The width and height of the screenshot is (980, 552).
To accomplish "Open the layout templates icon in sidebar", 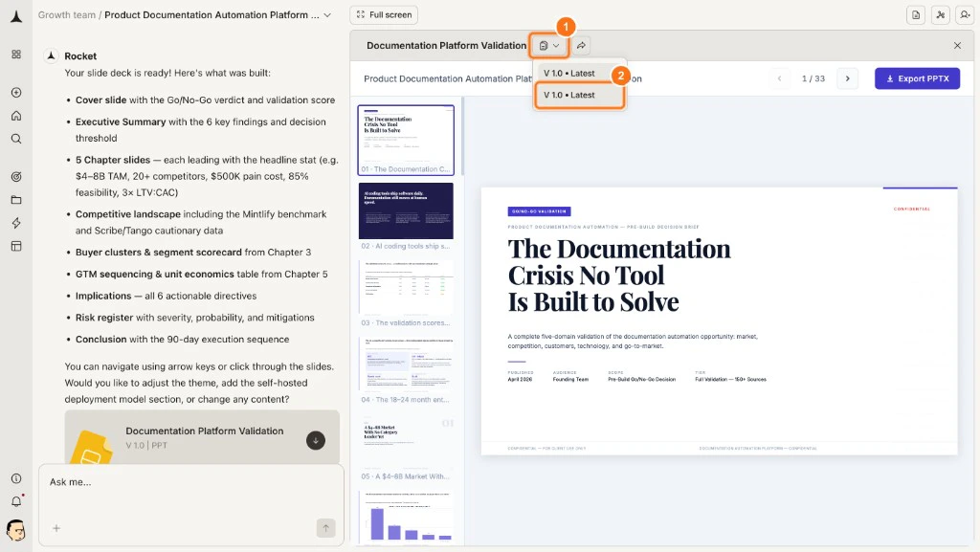I will [x=16, y=246].
